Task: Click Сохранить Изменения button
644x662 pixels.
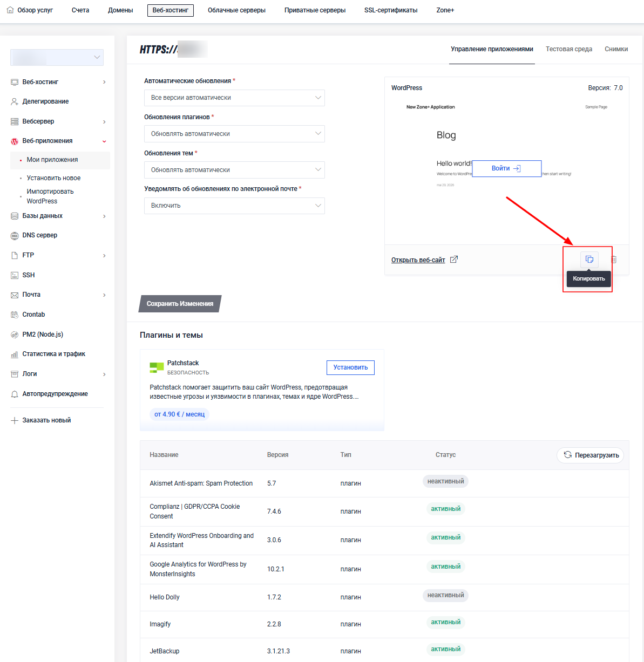Action: tap(180, 304)
